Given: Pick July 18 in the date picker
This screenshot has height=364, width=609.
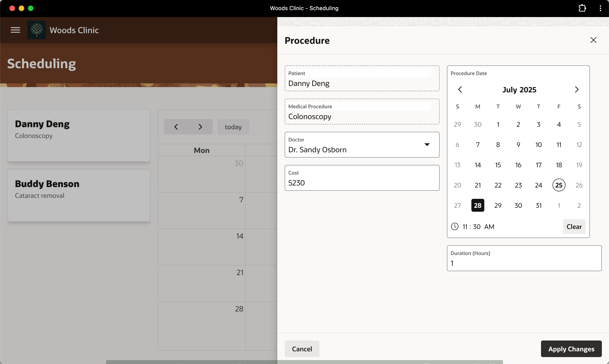Looking at the screenshot, I should 559,165.
